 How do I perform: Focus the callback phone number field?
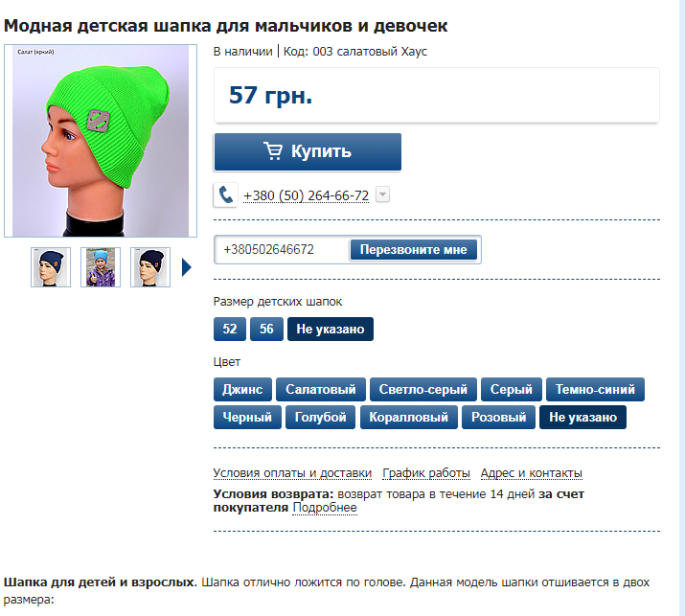pyautogui.click(x=283, y=249)
